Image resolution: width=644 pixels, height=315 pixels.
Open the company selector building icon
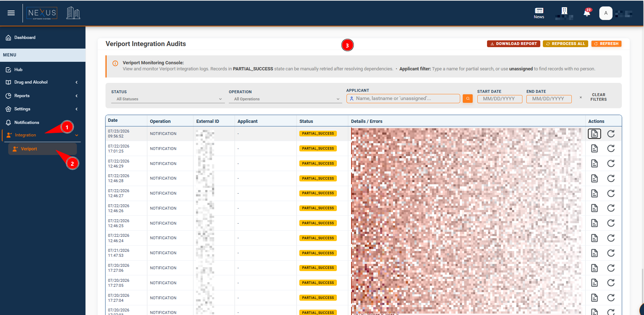(564, 11)
